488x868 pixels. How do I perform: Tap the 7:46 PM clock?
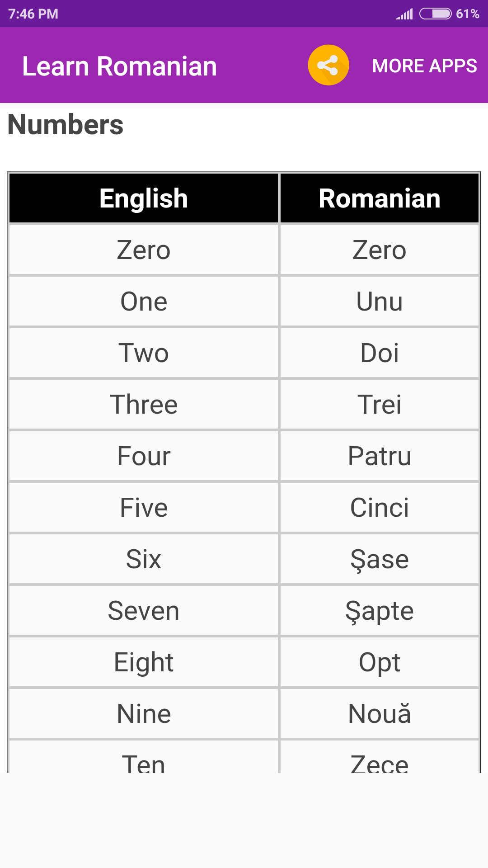point(33,14)
